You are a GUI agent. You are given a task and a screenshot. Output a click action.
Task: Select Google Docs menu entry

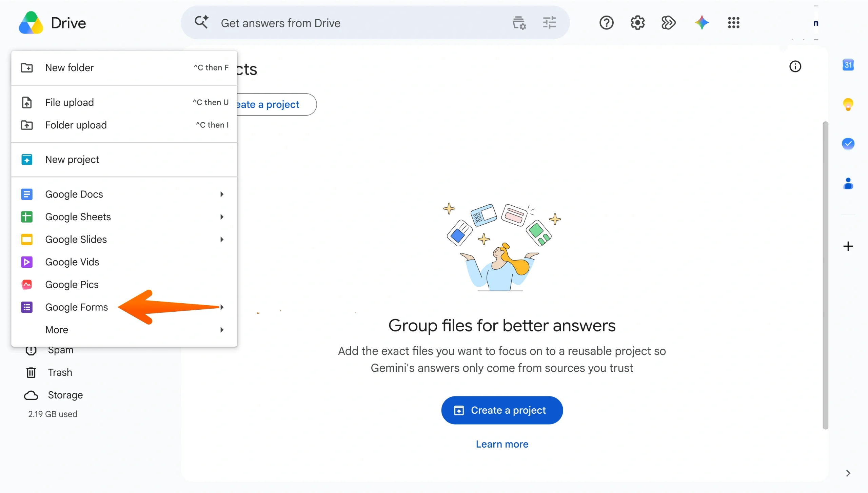124,194
